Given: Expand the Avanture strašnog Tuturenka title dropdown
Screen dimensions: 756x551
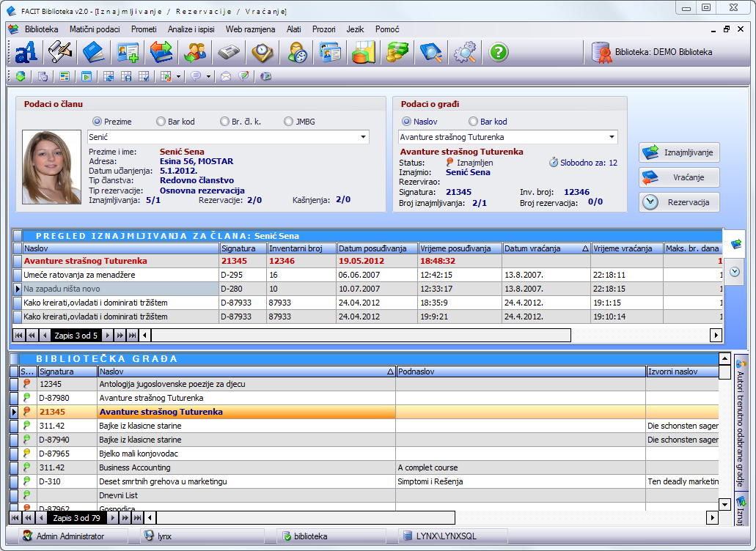Looking at the screenshot, I should coord(612,137).
